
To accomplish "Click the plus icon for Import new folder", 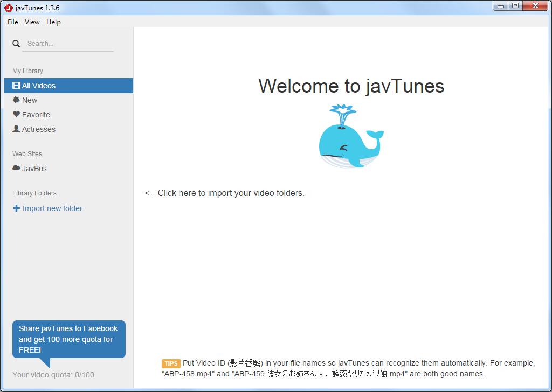I will point(16,208).
